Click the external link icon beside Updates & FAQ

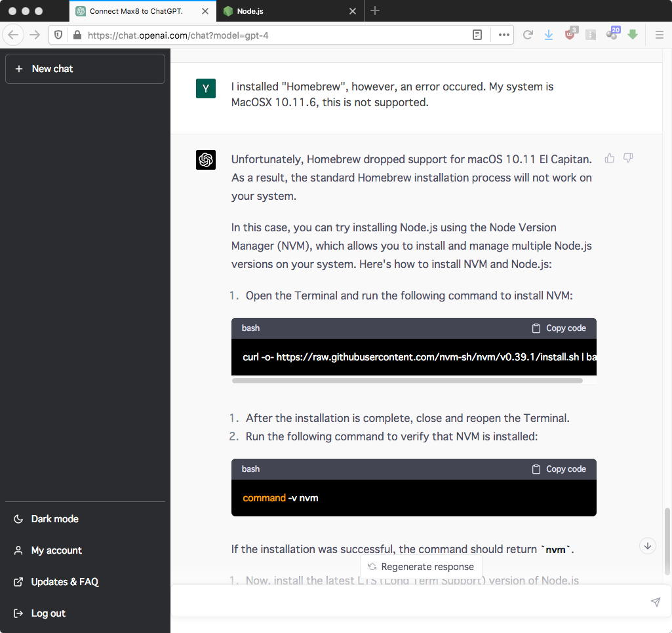click(x=18, y=582)
